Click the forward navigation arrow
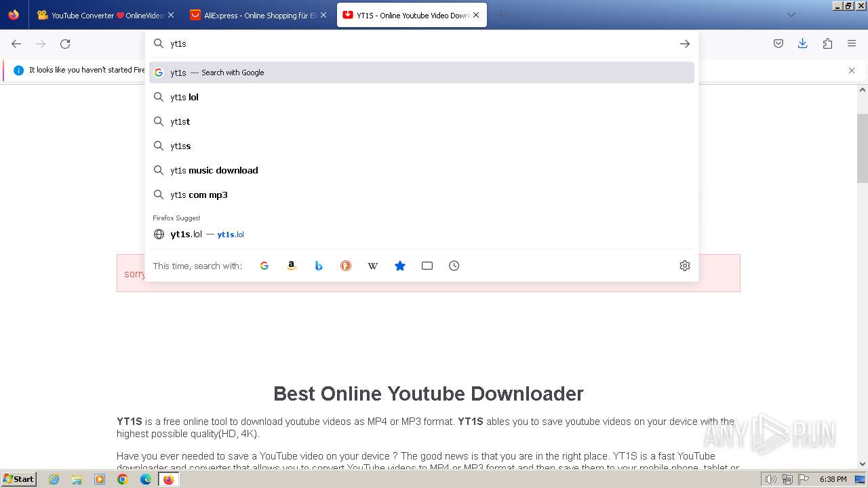 tap(41, 43)
